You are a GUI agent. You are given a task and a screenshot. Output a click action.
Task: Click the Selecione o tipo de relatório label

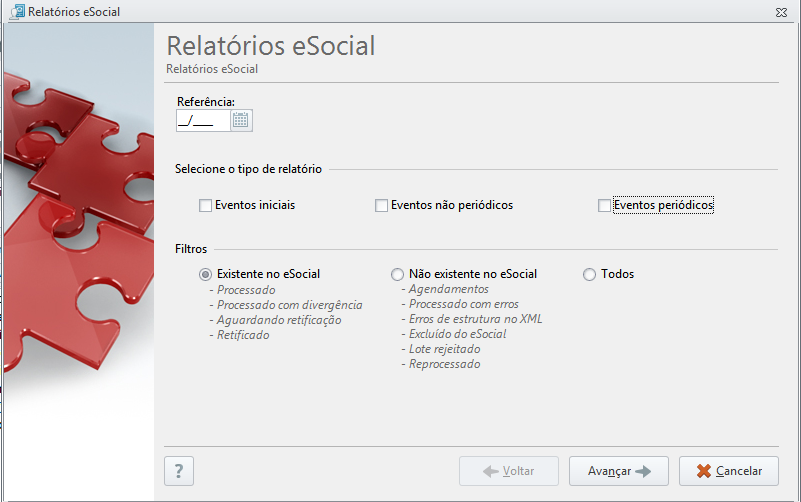[248, 169]
